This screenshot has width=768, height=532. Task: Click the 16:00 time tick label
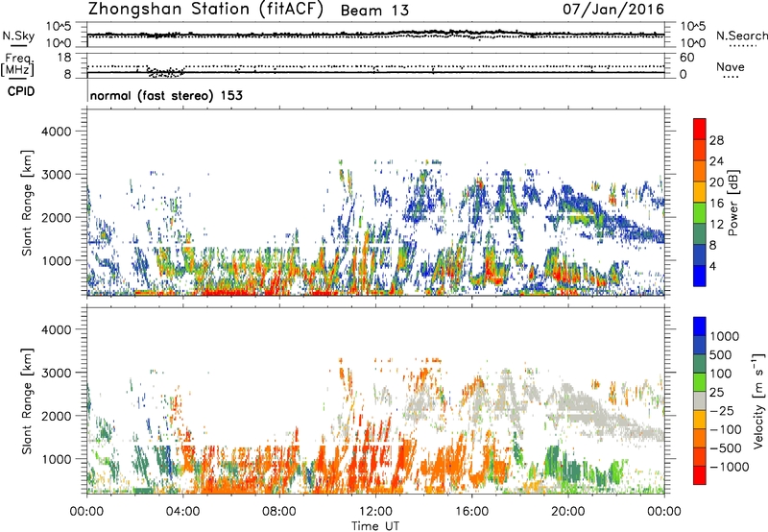tap(471, 512)
